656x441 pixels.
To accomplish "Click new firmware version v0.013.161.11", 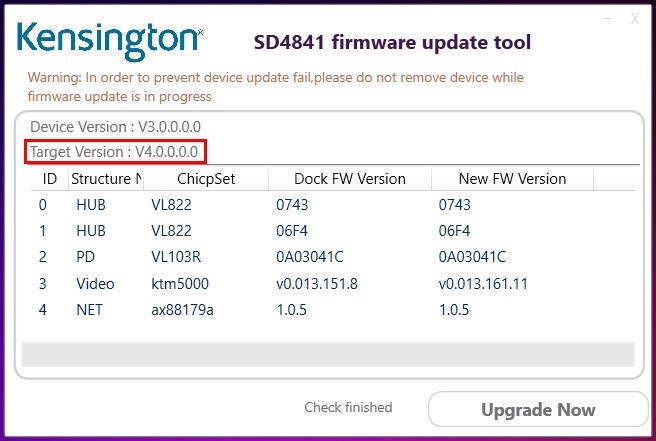I will click(483, 284).
